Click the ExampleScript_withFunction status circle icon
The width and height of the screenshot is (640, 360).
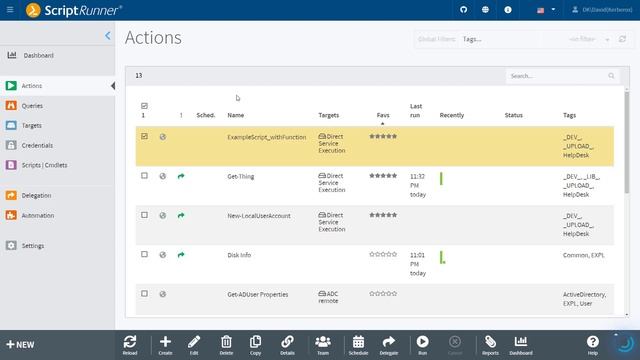coord(162,137)
